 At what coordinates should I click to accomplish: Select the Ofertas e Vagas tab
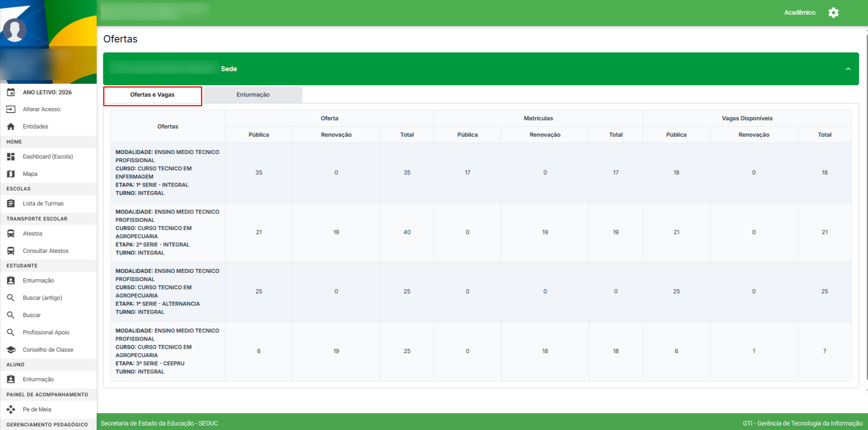tap(152, 95)
